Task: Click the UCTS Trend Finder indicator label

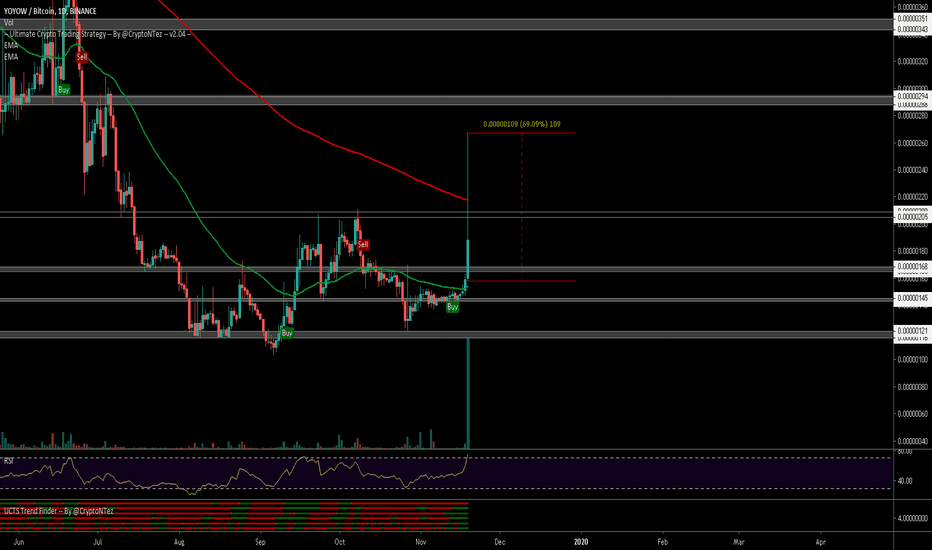Action: click(x=58, y=511)
